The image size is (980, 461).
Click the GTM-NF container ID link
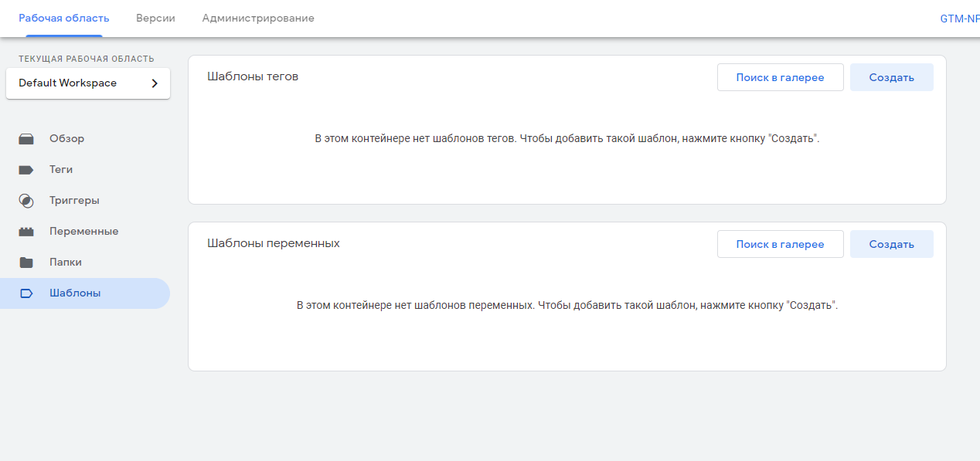click(959, 19)
